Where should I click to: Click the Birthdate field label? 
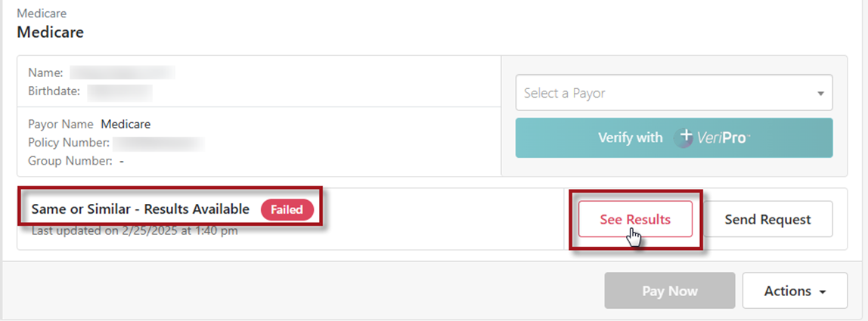[x=54, y=92]
